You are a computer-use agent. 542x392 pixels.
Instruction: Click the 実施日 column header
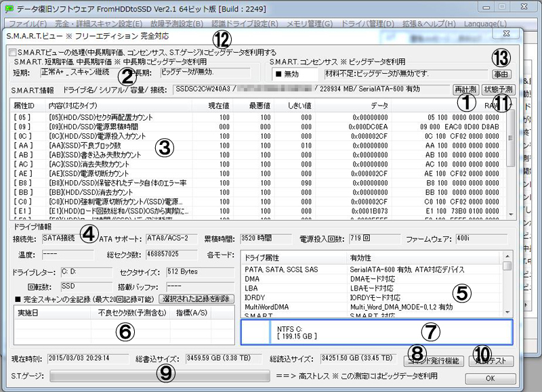[53, 313]
